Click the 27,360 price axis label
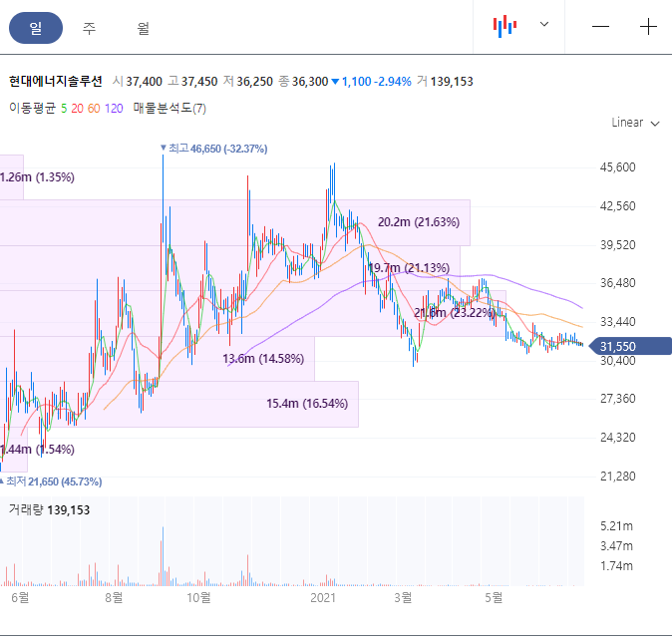Image resolution: width=672 pixels, height=641 pixels. pos(617,399)
